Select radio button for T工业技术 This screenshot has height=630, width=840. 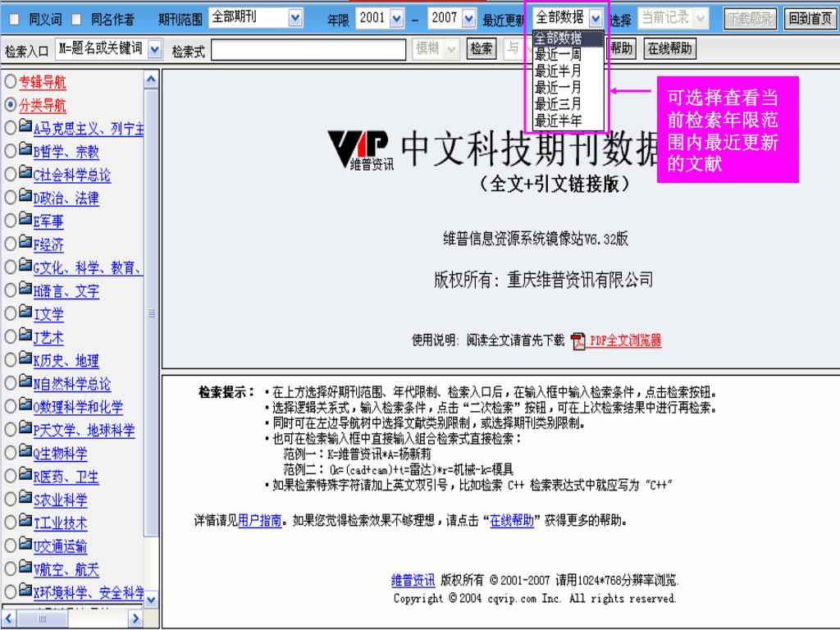coord(10,523)
